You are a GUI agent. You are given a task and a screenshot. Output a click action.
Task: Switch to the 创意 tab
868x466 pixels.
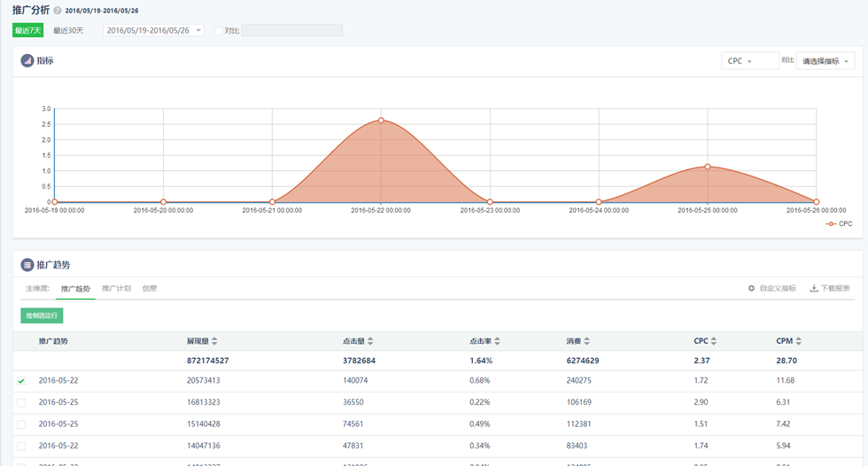coord(150,289)
